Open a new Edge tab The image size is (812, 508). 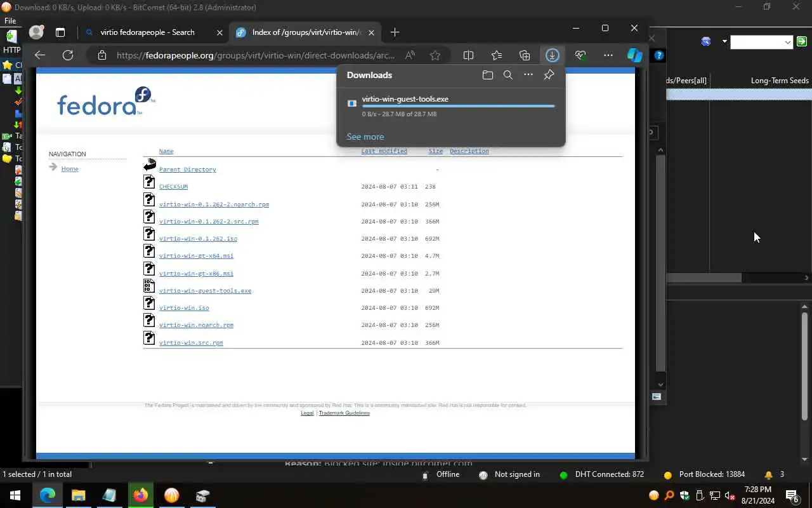point(395,32)
